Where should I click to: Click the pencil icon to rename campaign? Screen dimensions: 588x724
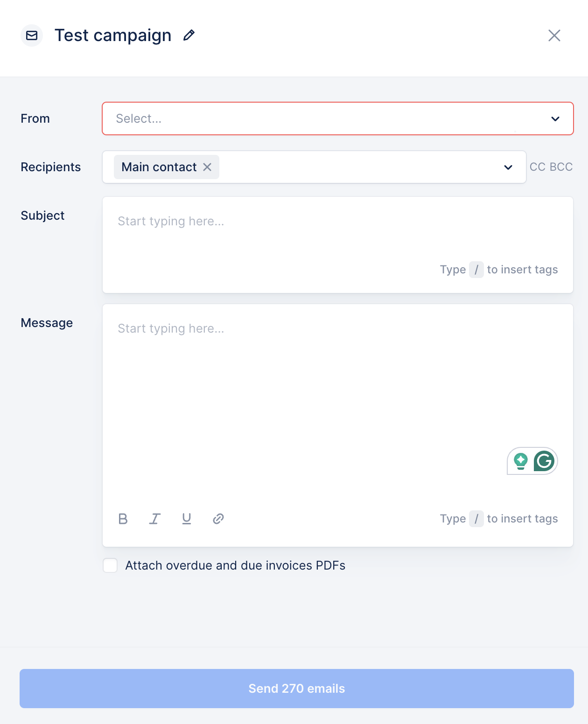(189, 35)
